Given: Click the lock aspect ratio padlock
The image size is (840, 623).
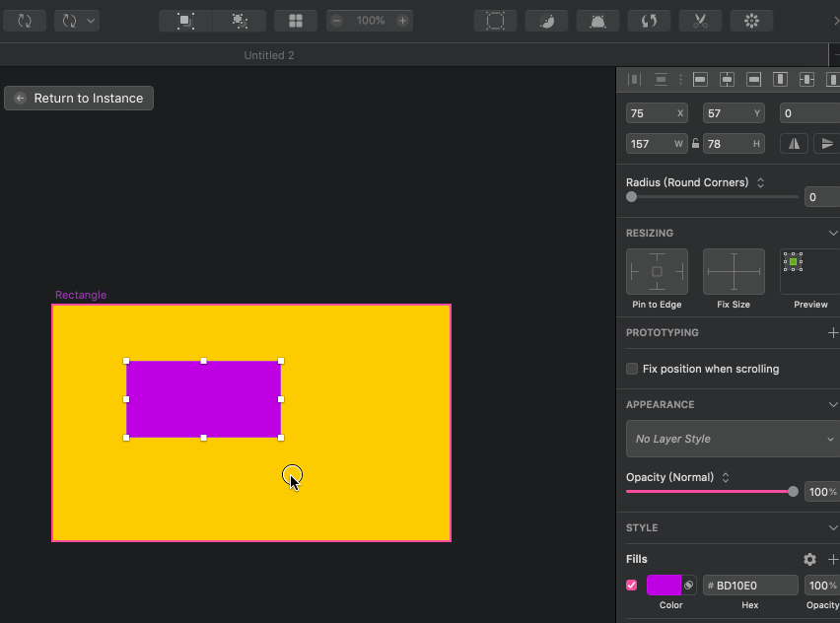Looking at the screenshot, I should [695, 144].
